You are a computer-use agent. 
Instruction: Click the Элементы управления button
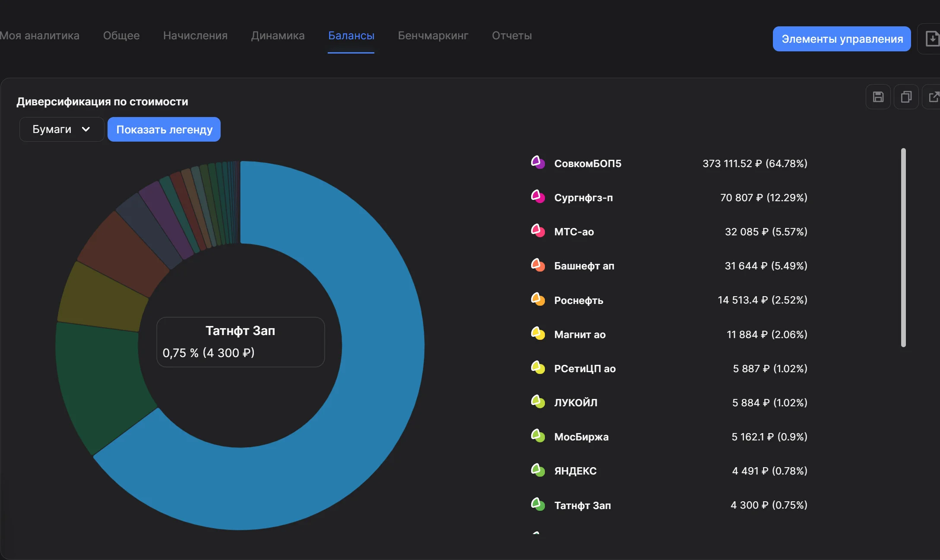pyautogui.click(x=842, y=39)
